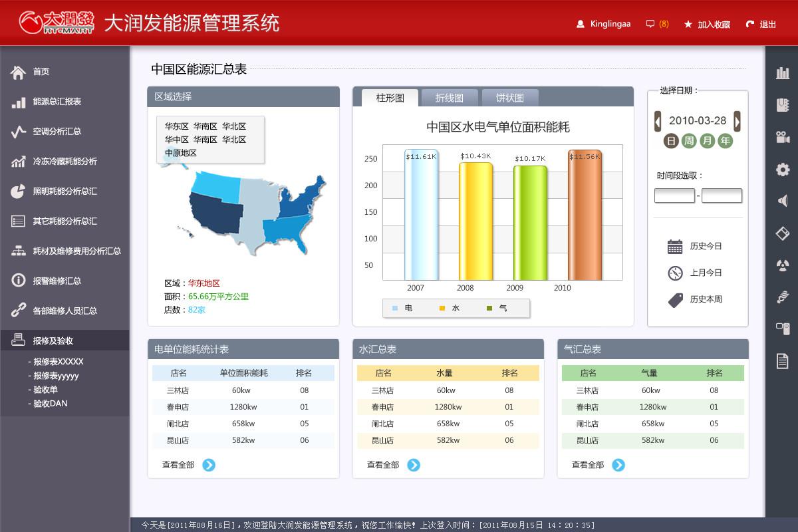Select the 周 (week) period option
This screenshot has width=798, height=532.
tap(690, 141)
